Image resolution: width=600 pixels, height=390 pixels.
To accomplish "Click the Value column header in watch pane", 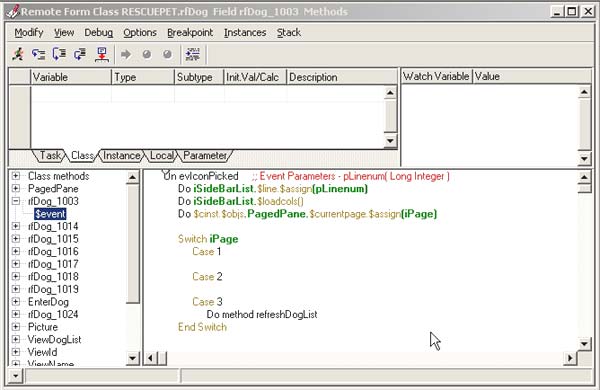I will [x=532, y=76].
